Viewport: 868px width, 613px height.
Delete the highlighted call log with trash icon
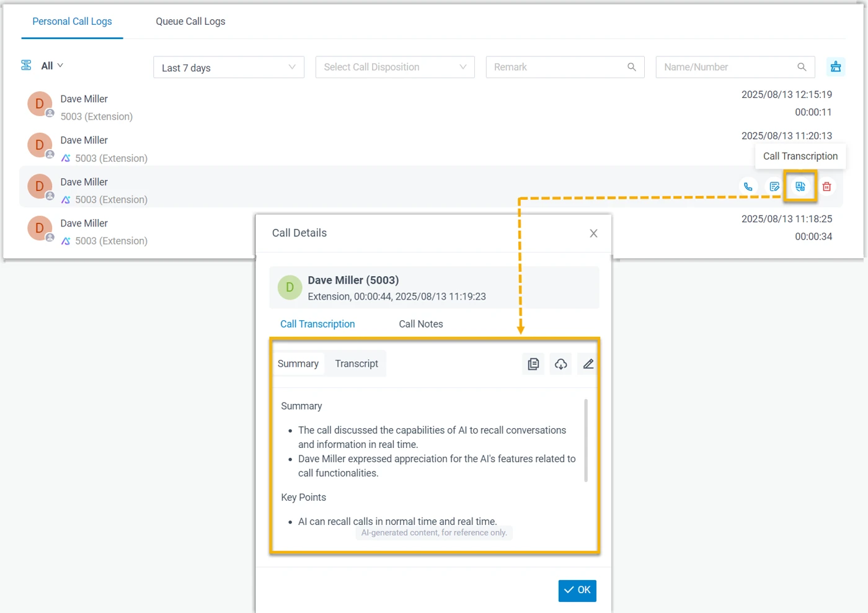click(826, 186)
